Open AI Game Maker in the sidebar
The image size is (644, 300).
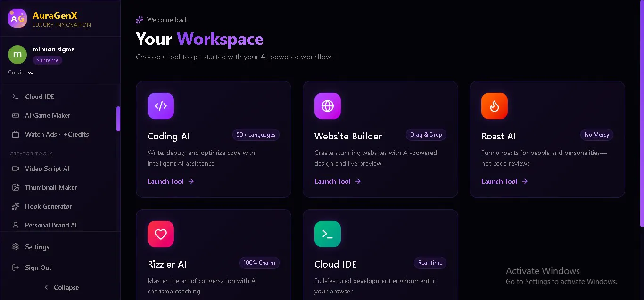59,115
